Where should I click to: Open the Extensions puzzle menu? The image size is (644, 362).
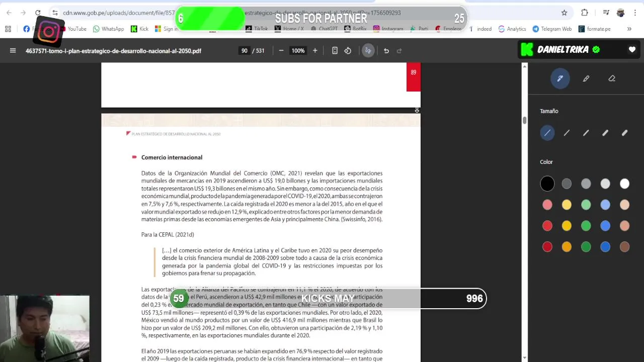(585, 13)
